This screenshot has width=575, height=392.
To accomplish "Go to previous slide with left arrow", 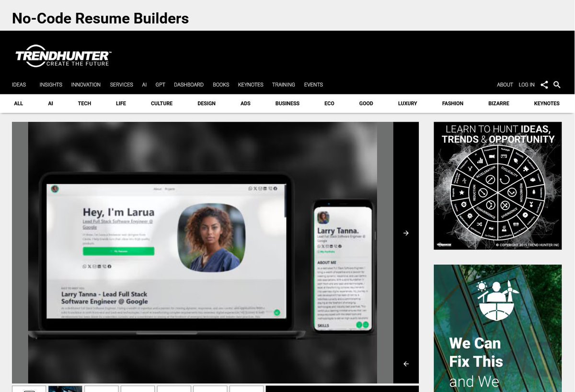I will tap(406, 364).
